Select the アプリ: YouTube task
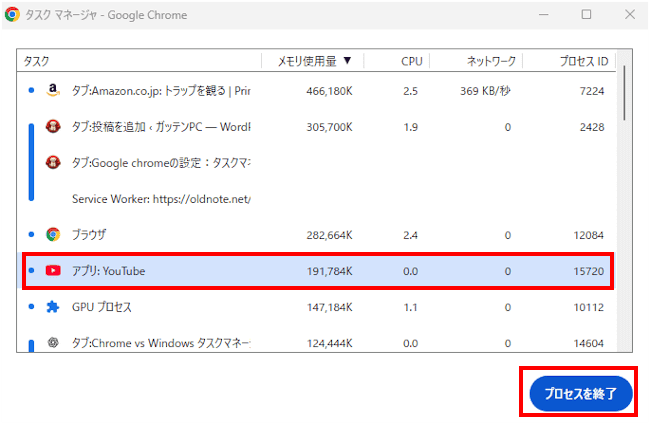 [317, 271]
